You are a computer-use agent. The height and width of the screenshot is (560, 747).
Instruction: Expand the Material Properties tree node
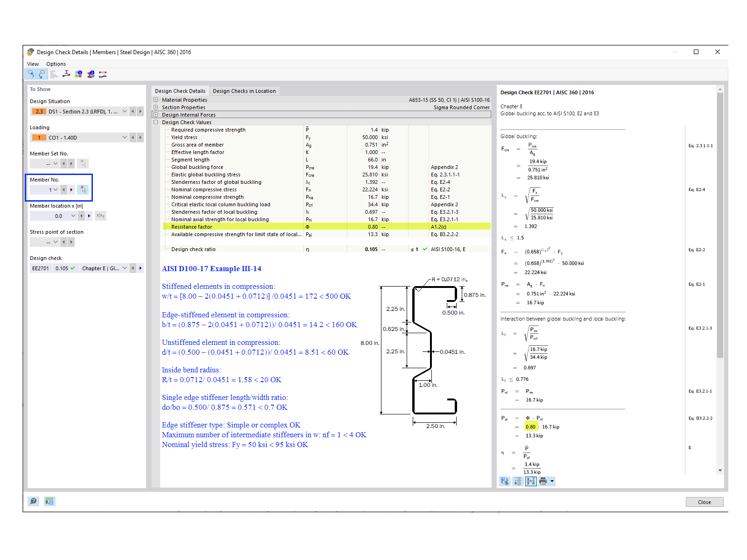pos(155,99)
